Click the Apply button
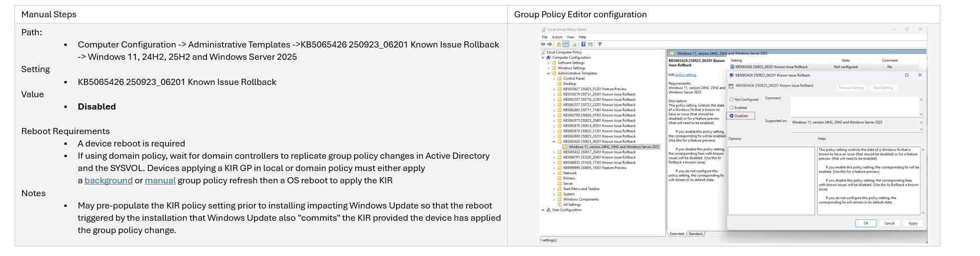980x256 pixels. point(913,223)
